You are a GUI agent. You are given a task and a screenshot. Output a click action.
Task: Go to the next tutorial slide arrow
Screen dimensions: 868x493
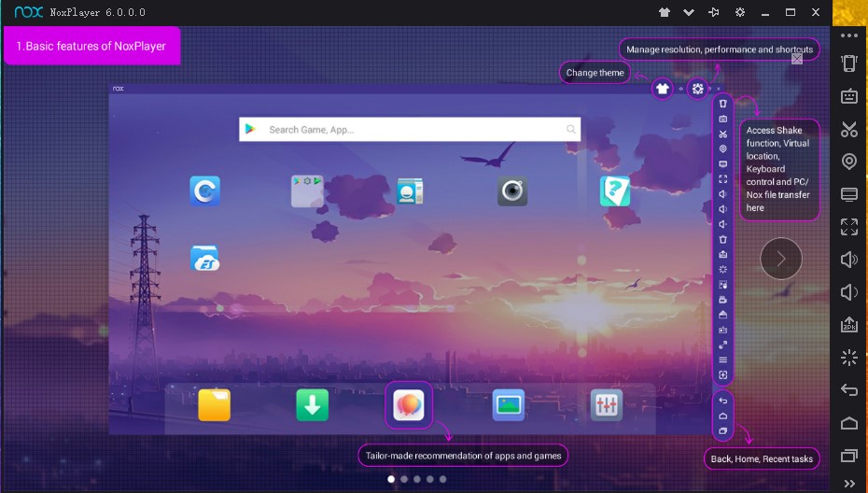pos(781,259)
